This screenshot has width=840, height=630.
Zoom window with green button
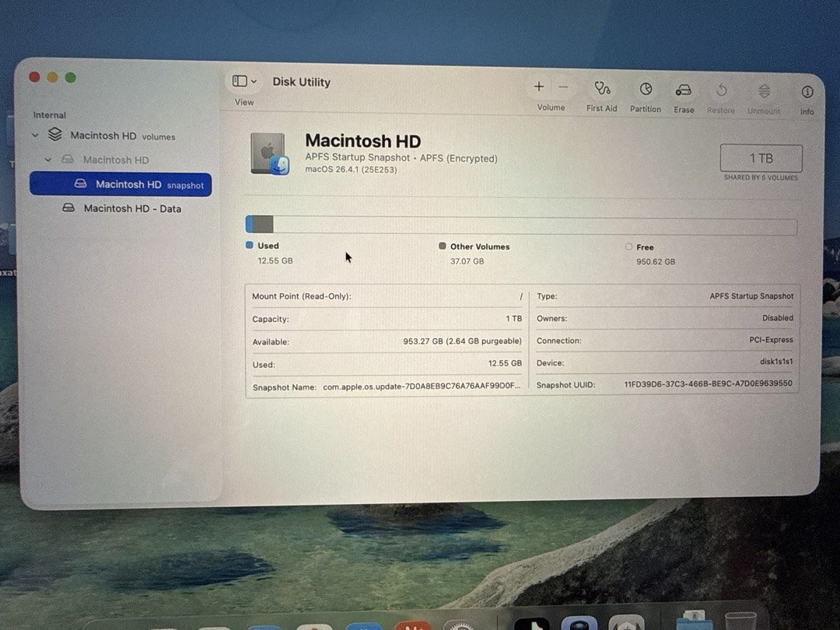tap(70, 77)
